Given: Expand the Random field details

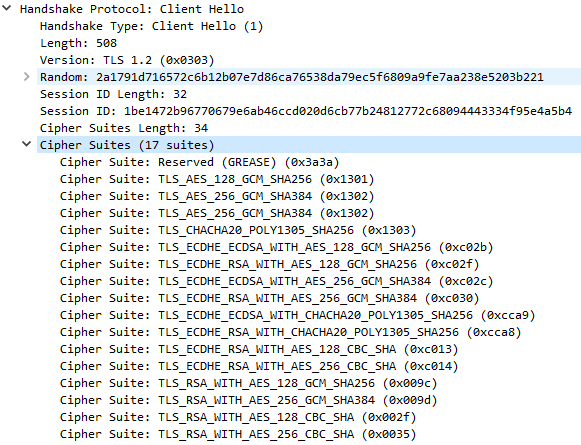Looking at the screenshot, I should pyautogui.click(x=26, y=77).
